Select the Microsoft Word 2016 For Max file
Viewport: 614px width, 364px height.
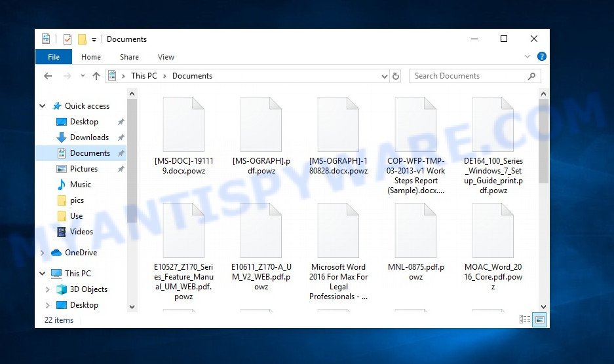pos(338,251)
